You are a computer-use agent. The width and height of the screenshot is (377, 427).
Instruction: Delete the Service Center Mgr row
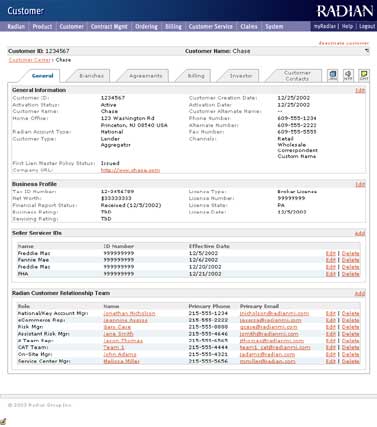pos(351,361)
